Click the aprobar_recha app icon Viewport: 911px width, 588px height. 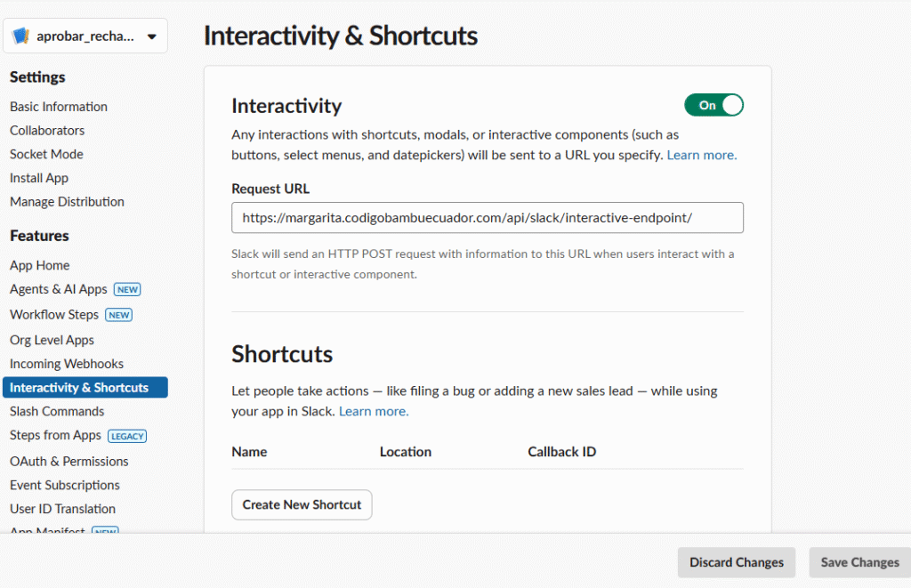coord(20,36)
